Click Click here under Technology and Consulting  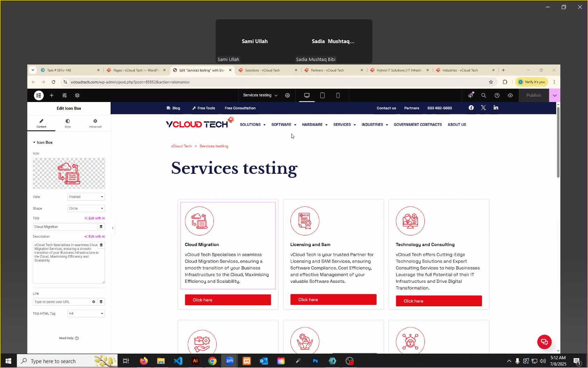(x=439, y=301)
